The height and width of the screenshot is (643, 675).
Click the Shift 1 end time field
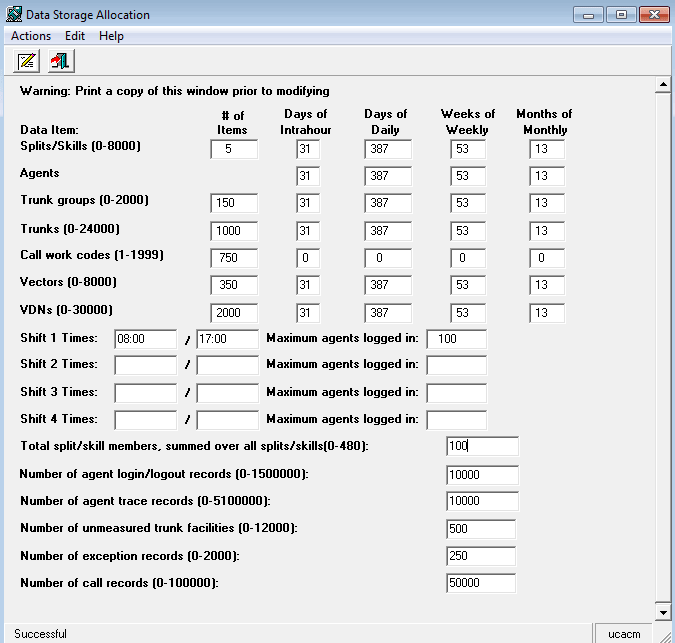click(x=228, y=339)
